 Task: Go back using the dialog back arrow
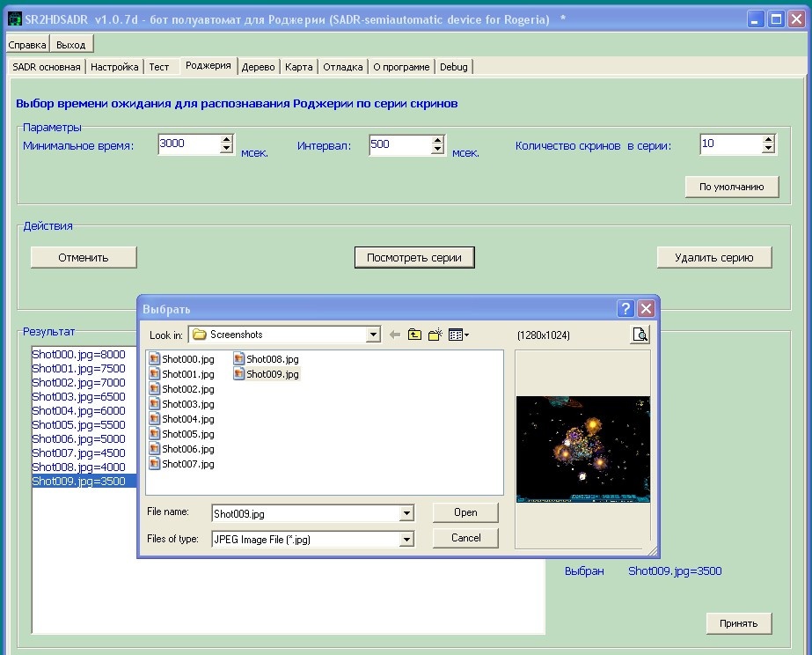tap(395, 335)
